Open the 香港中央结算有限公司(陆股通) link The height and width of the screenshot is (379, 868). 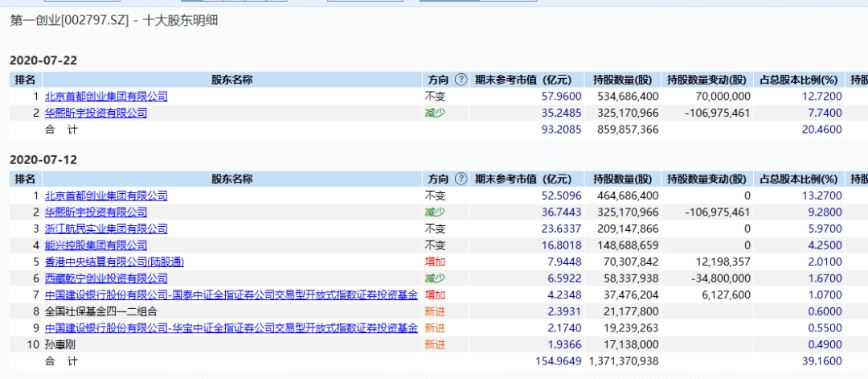click(x=115, y=262)
